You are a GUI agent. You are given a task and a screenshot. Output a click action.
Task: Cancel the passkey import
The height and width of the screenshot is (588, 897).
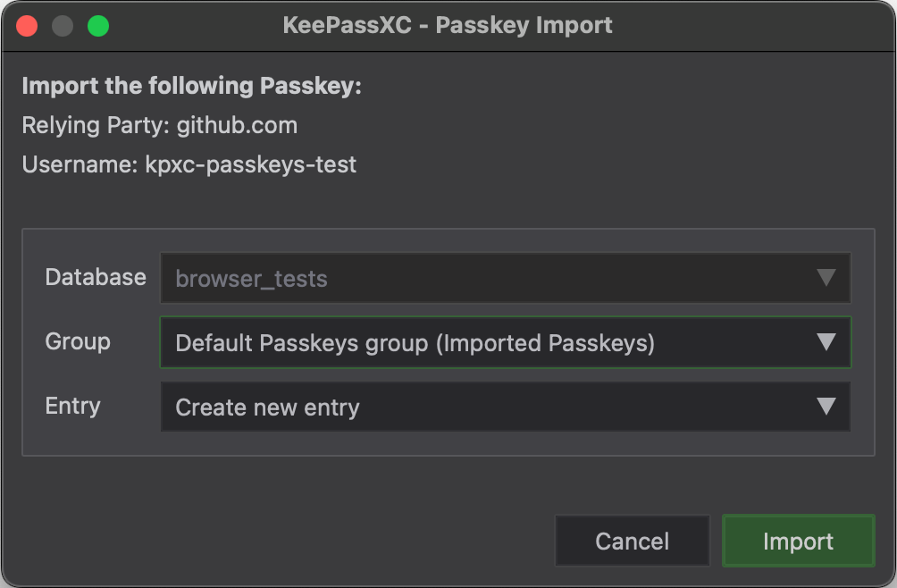633,541
